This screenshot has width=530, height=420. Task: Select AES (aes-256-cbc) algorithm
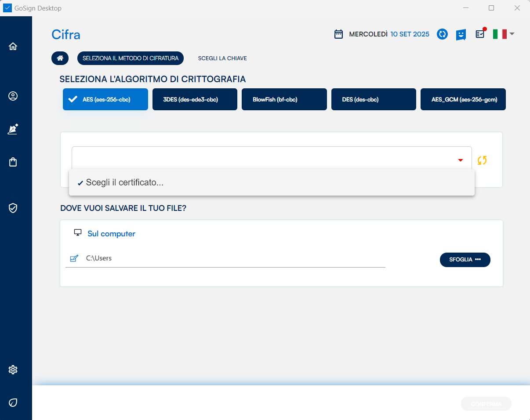(105, 99)
